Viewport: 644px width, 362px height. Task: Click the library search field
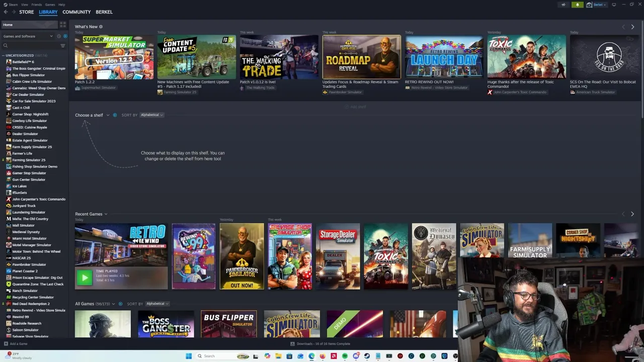pos(30,46)
